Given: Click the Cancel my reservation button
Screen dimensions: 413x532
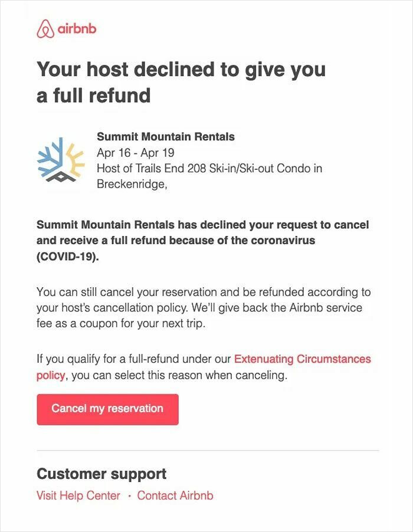Looking at the screenshot, I should click(107, 408).
